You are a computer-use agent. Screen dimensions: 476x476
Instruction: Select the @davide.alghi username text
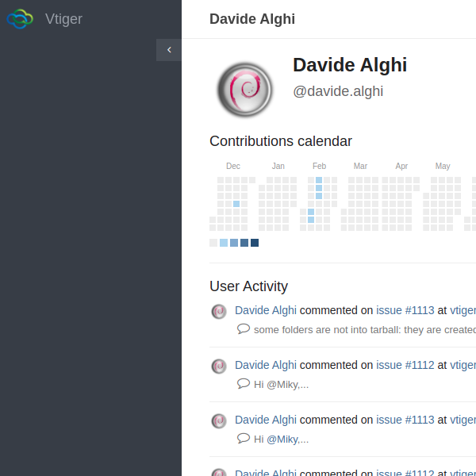[x=338, y=91]
